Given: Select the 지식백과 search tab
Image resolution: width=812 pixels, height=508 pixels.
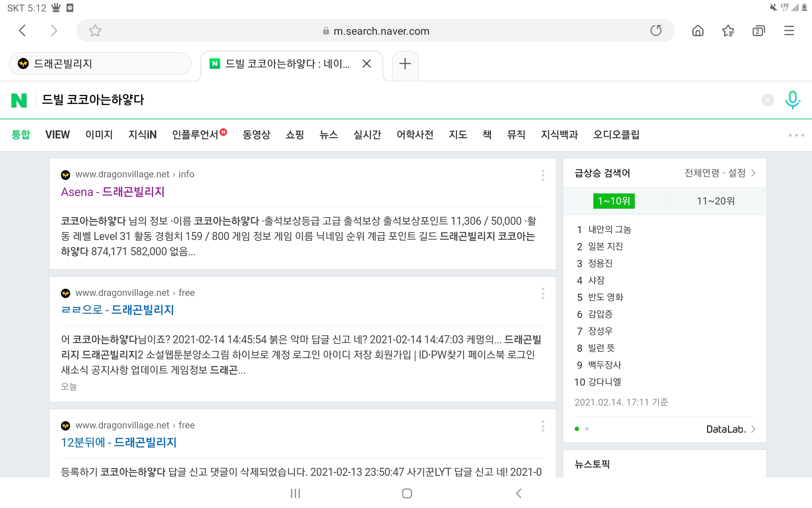Looking at the screenshot, I should pos(560,135).
